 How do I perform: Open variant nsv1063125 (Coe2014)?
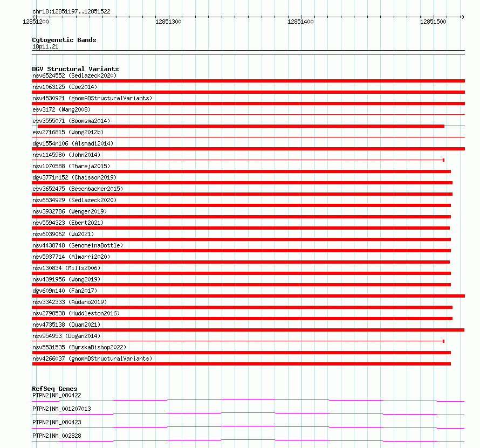(65, 87)
